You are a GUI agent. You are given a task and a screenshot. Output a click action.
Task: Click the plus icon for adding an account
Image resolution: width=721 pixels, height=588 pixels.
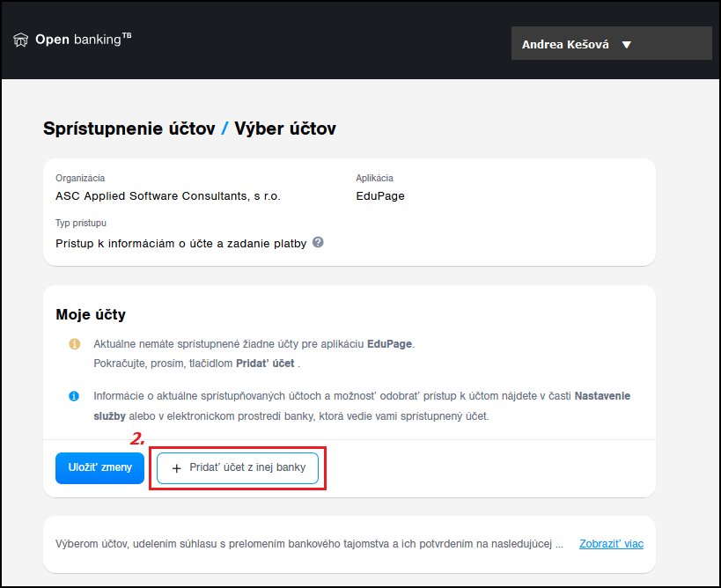tap(176, 468)
